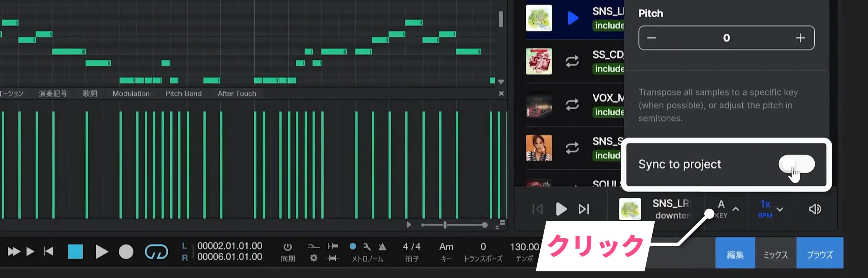The width and height of the screenshot is (868, 278).
Task: Enable the metronome icon
Action: tap(382, 247)
